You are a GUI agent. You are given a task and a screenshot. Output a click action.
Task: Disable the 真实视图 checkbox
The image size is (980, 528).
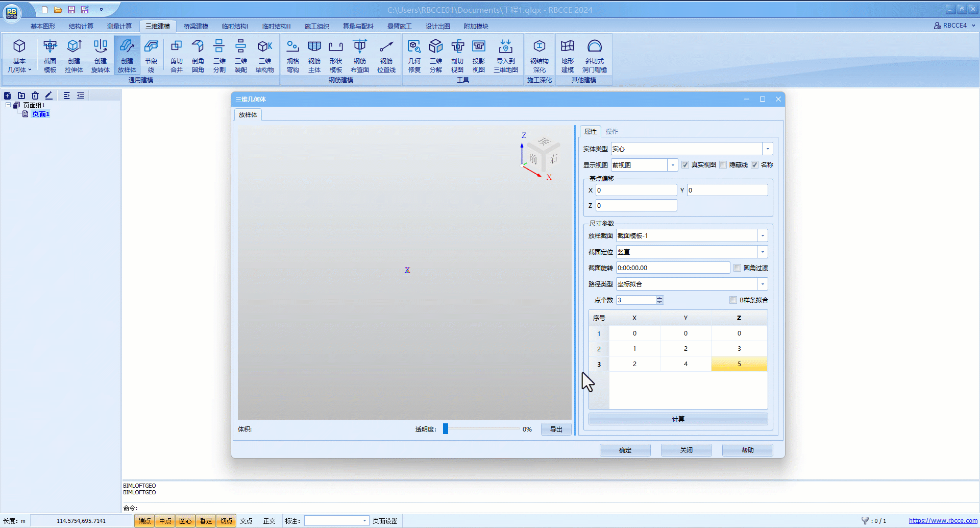click(x=685, y=165)
